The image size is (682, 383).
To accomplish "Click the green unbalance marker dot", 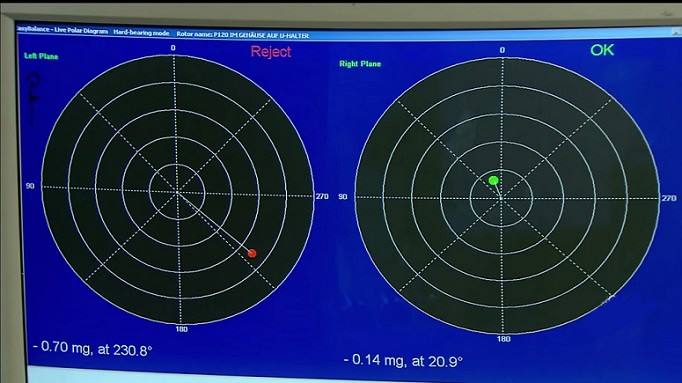I will 493,180.
